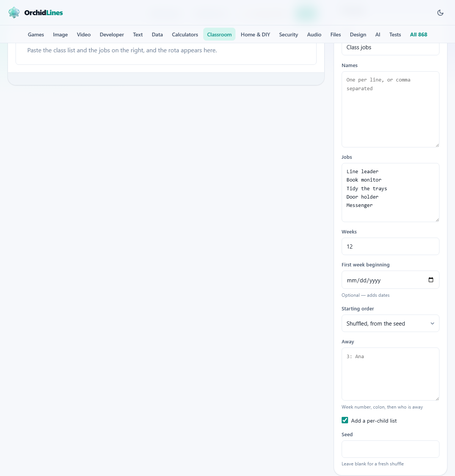Click the OrchidLines brand name
Screen dimensions: 455x476
(x=44, y=13)
